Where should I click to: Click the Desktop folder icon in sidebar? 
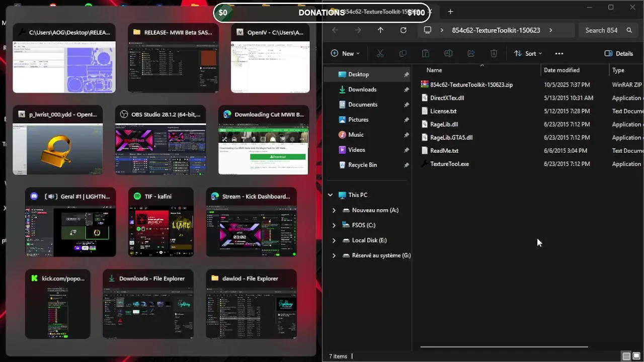coord(342,74)
